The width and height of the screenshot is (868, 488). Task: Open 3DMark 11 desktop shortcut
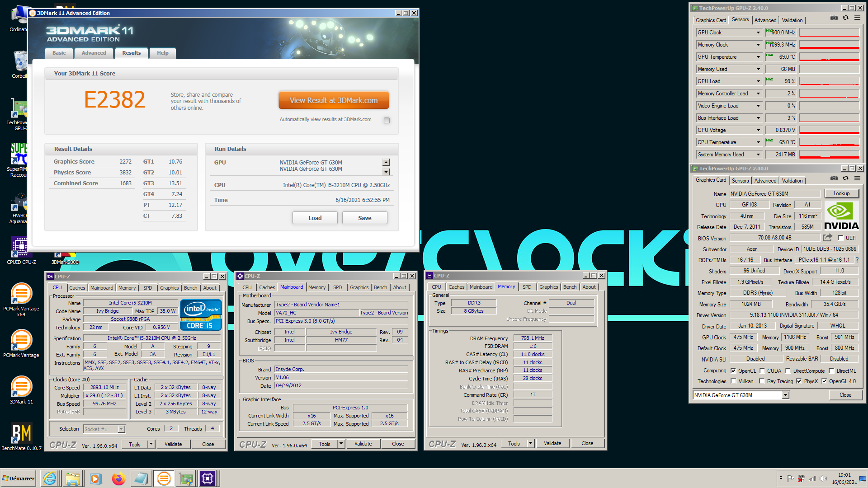[x=21, y=389]
